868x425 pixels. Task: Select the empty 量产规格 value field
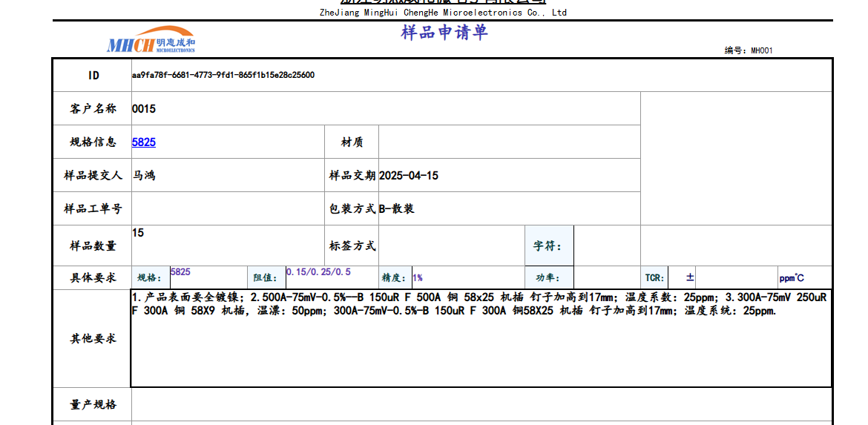[x=481, y=404]
